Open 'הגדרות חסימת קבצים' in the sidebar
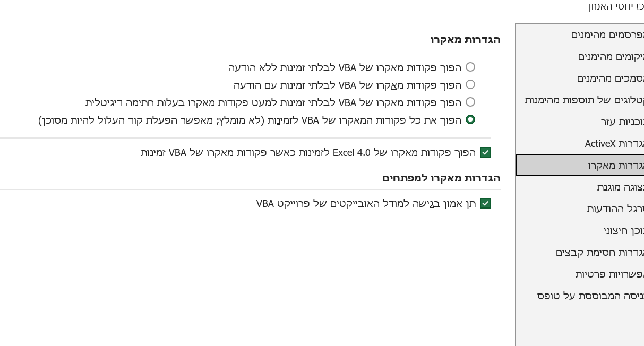The width and height of the screenshot is (644, 346). click(x=599, y=252)
